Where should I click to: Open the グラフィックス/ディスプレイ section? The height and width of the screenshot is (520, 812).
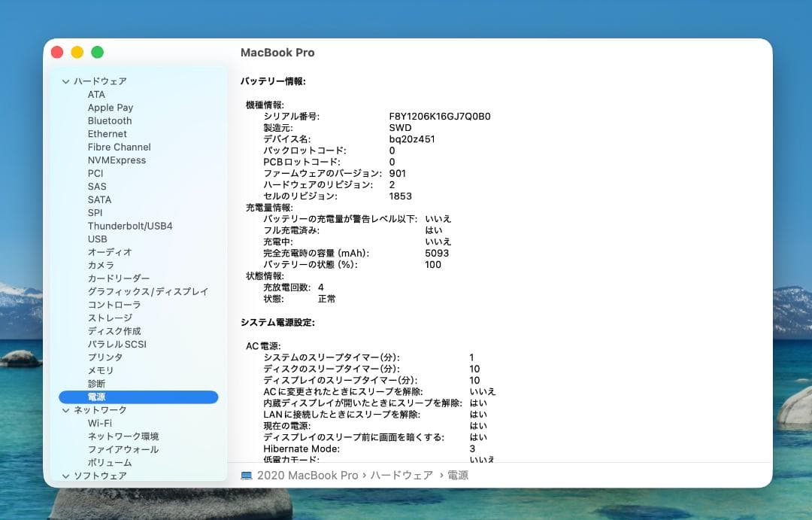148,291
